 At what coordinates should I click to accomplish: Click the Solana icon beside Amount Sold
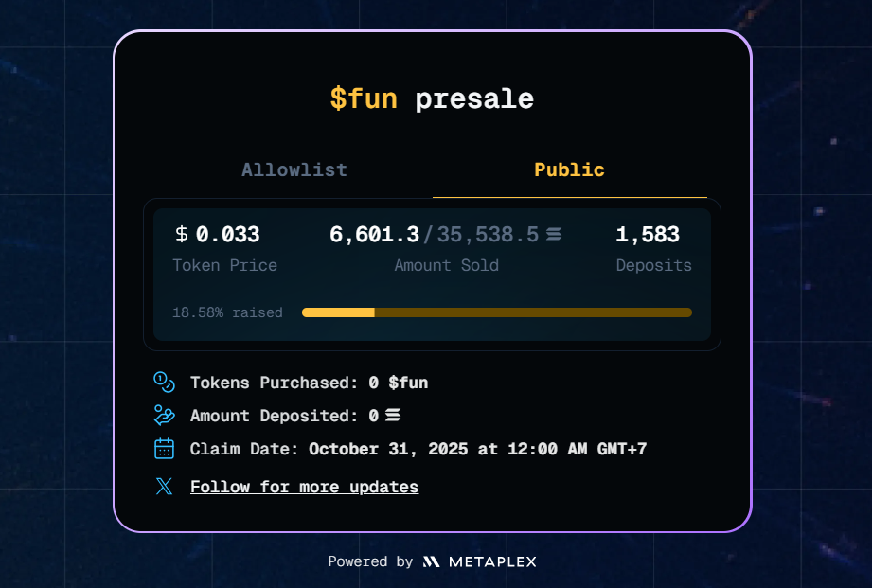click(554, 234)
